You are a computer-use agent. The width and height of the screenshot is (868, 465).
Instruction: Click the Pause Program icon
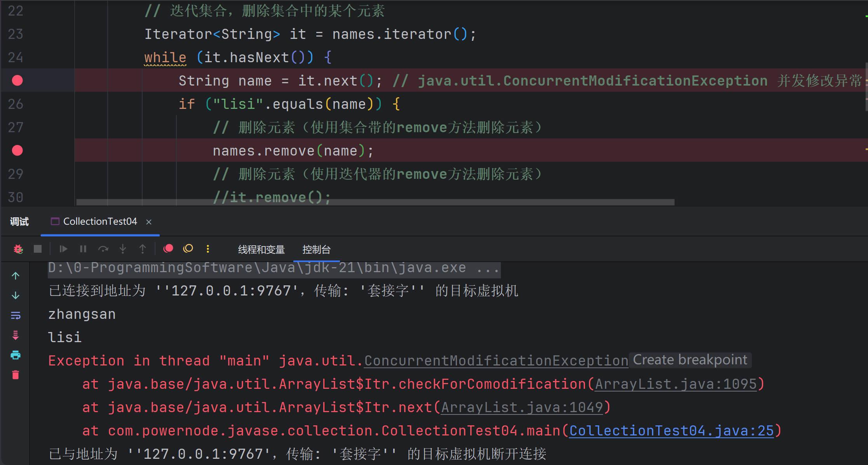83,249
